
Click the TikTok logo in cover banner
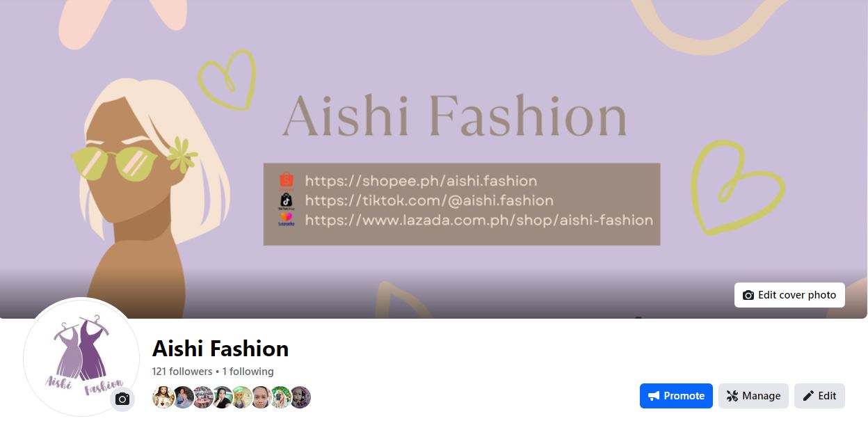point(287,201)
